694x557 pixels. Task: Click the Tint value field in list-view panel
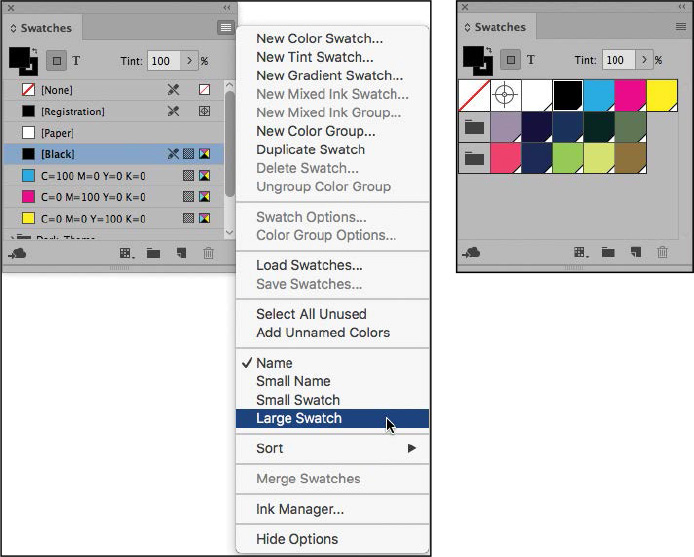click(161, 61)
